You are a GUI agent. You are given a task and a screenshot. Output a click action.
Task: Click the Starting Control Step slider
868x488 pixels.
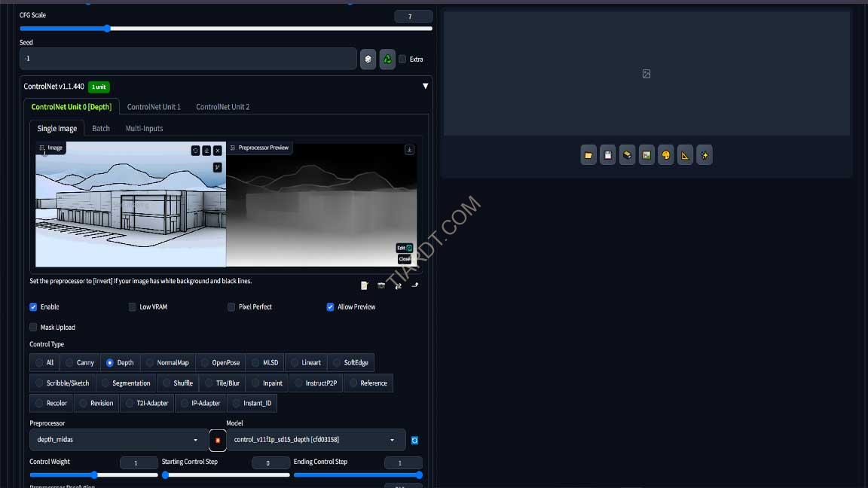pyautogui.click(x=226, y=474)
